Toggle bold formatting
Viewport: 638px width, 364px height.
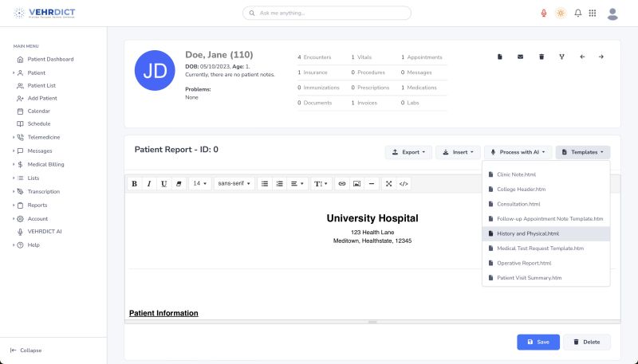click(x=134, y=183)
